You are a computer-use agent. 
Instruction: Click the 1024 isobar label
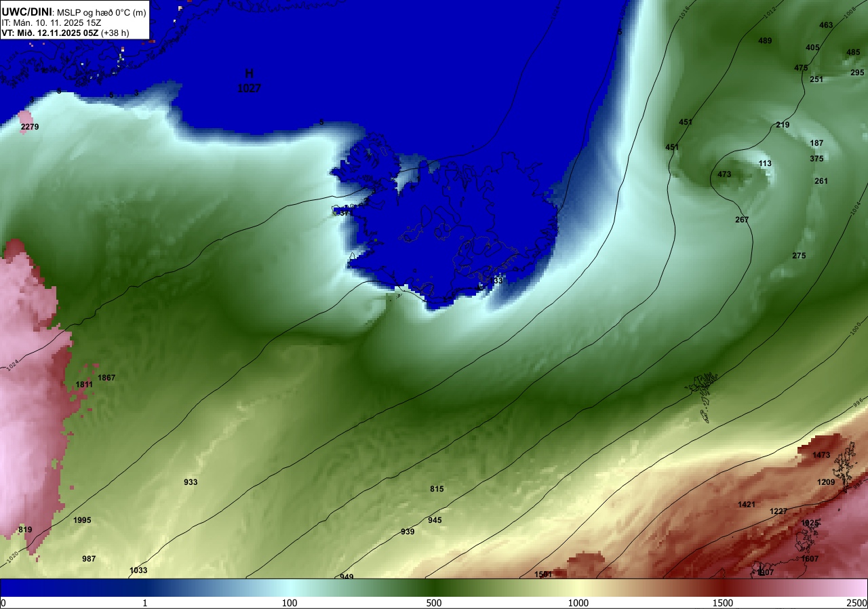pyautogui.click(x=13, y=366)
